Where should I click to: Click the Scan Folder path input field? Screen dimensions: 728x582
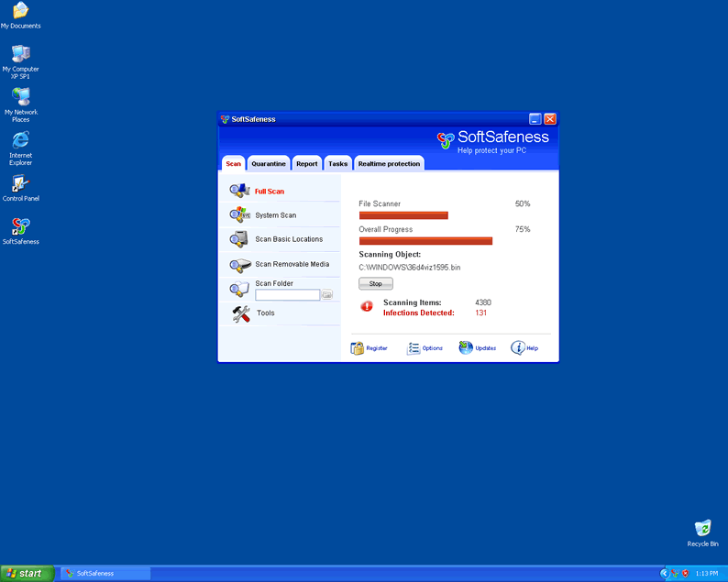tap(287, 295)
